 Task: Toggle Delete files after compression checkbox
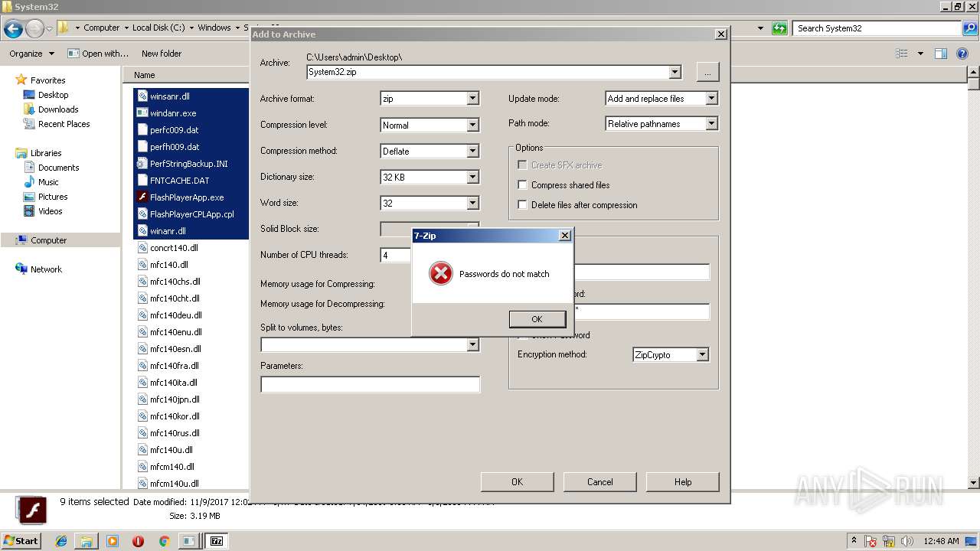click(x=522, y=204)
